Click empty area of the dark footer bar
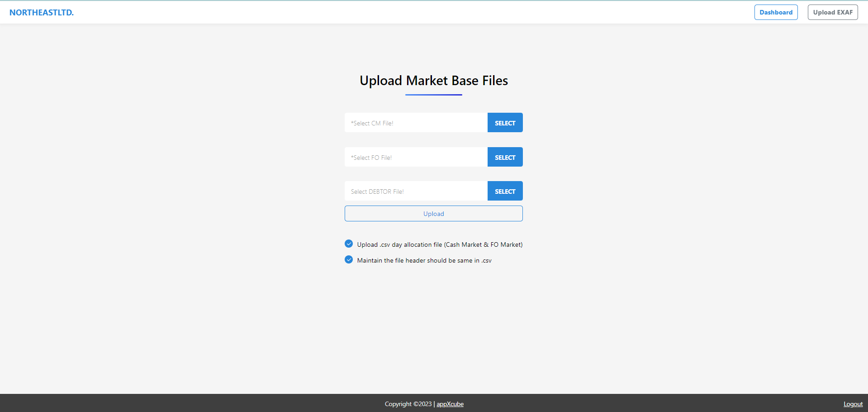The height and width of the screenshot is (412, 868). coord(181,403)
